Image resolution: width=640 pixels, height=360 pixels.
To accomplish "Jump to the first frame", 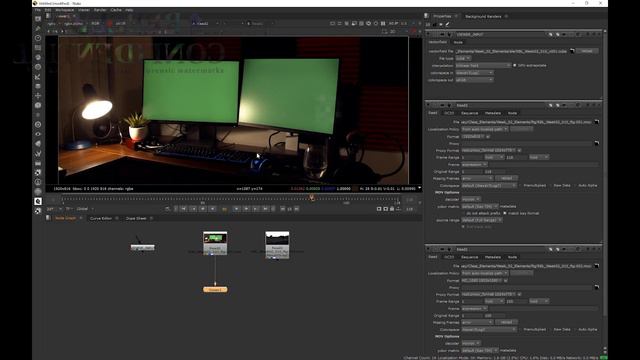I will [x=184, y=209].
